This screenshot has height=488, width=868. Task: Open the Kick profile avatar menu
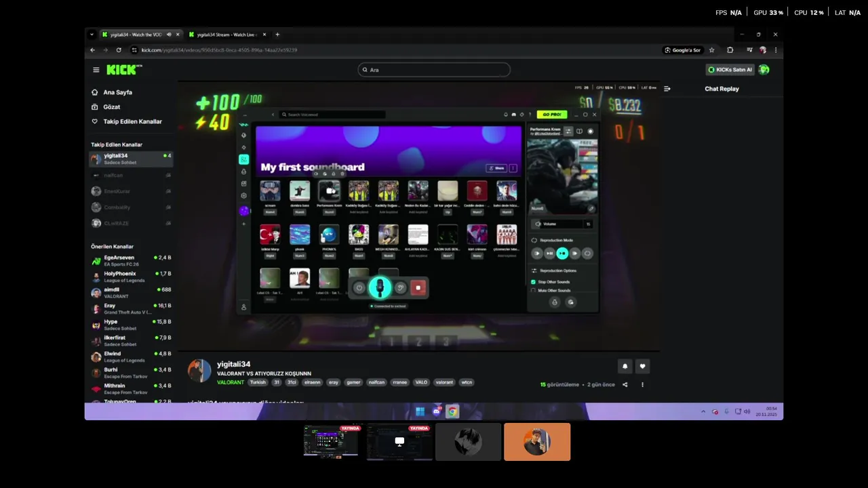tap(764, 70)
